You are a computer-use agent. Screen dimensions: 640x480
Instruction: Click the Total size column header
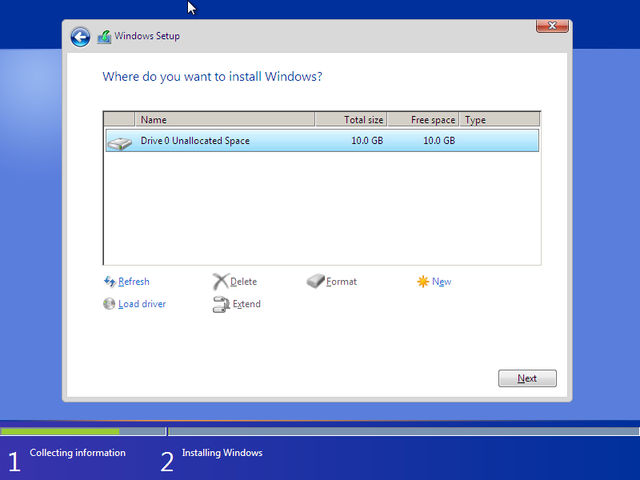click(350, 120)
